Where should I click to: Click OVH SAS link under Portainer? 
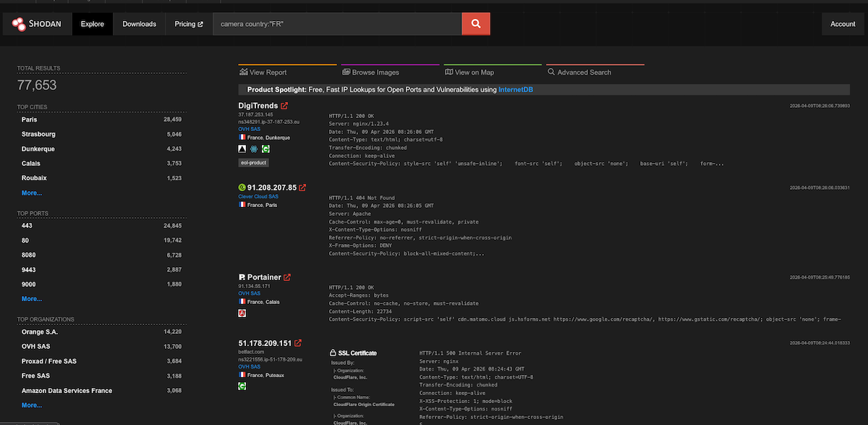(x=250, y=293)
